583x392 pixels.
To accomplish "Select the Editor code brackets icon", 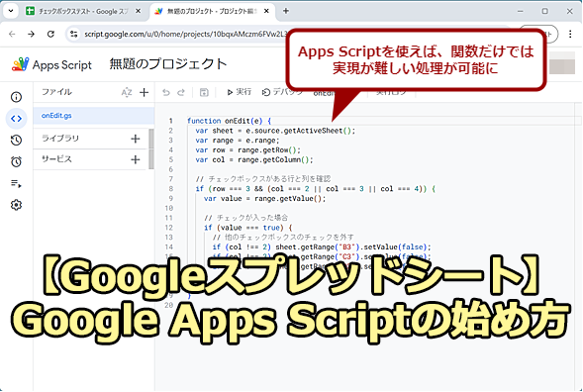I will click(x=16, y=119).
